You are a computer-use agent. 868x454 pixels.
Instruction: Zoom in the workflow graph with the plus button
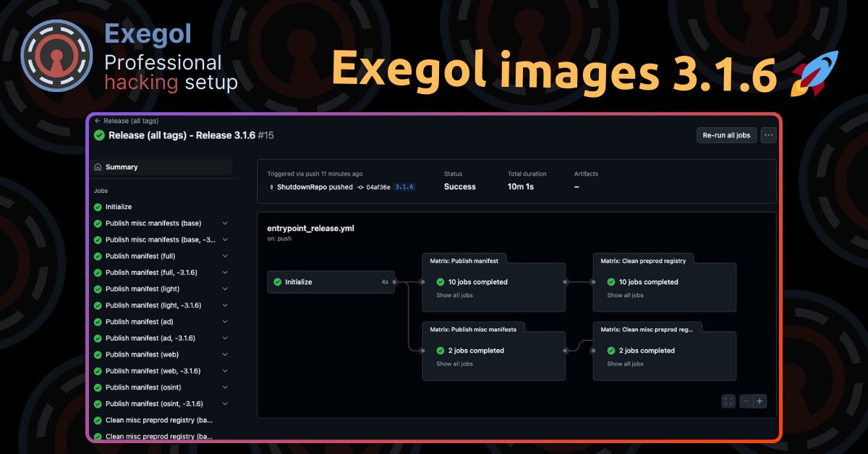[x=759, y=401]
